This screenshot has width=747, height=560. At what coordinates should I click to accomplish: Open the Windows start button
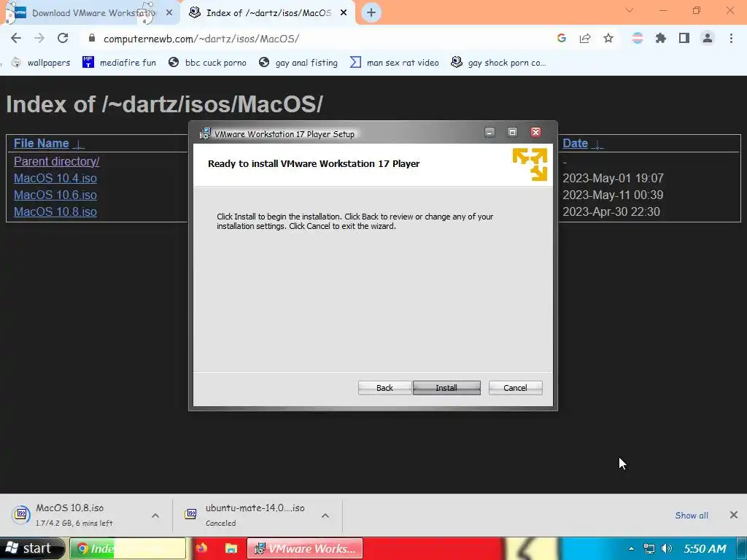point(31,548)
